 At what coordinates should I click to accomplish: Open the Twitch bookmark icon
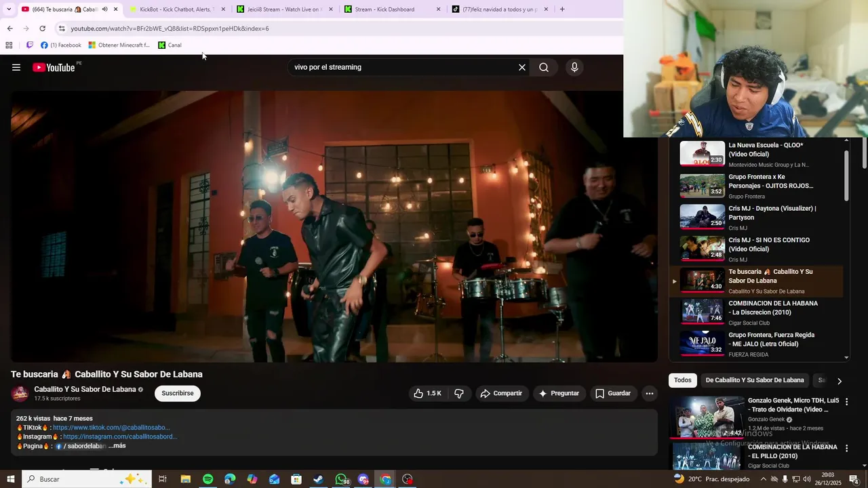pos(29,45)
